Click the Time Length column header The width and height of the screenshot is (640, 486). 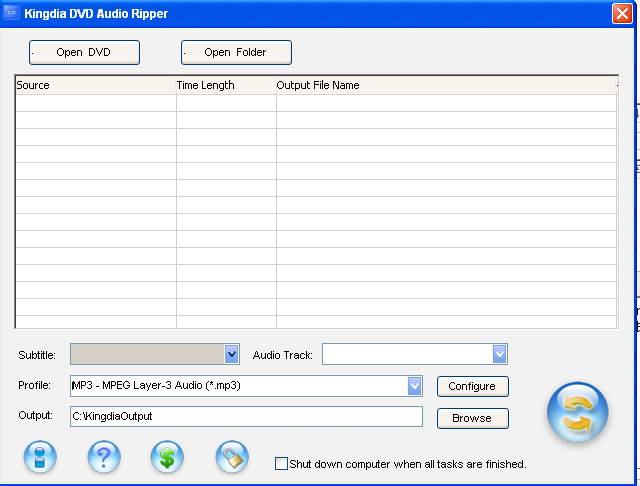pos(226,85)
